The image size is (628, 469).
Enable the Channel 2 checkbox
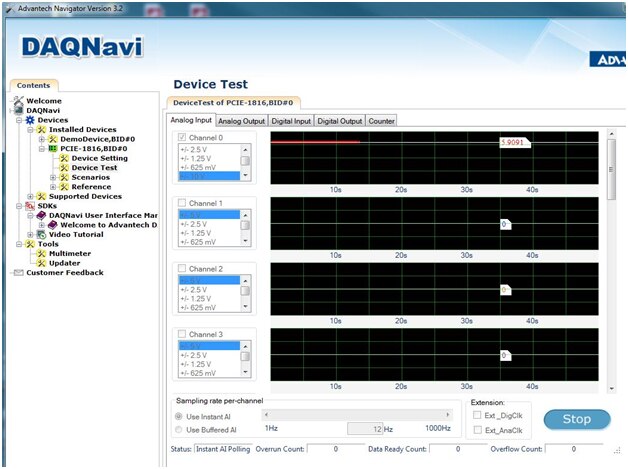pyautogui.click(x=182, y=268)
